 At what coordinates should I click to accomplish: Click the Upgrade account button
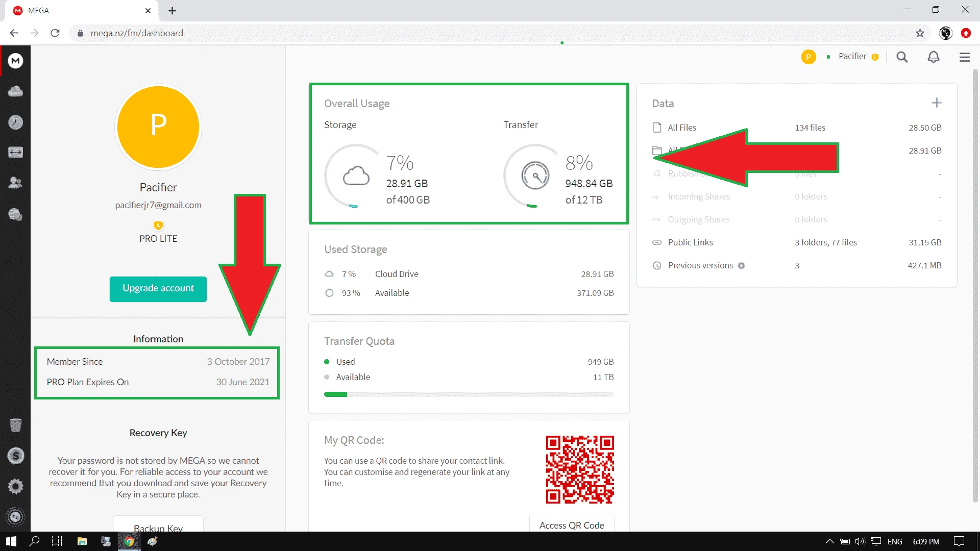[158, 289]
